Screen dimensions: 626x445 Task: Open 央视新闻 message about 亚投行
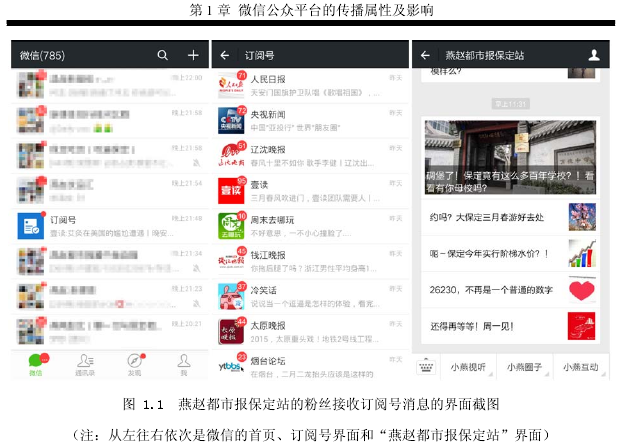(295, 128)
